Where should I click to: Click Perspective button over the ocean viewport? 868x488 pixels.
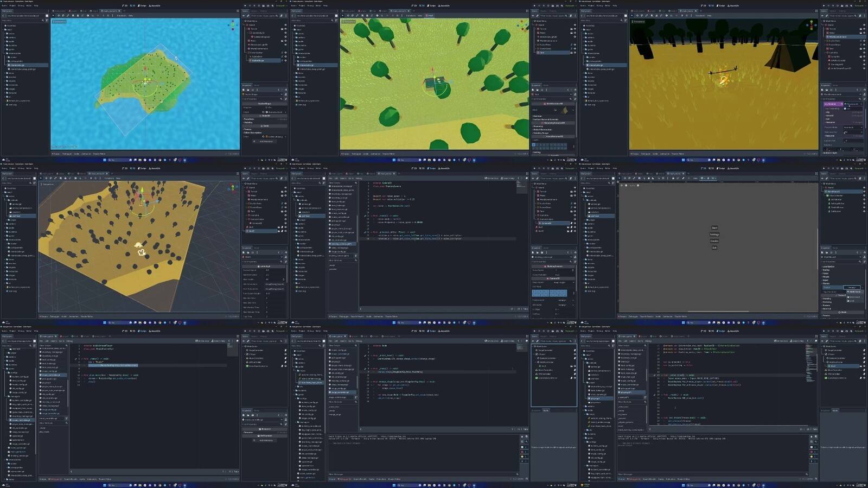[x=59, y=22]
